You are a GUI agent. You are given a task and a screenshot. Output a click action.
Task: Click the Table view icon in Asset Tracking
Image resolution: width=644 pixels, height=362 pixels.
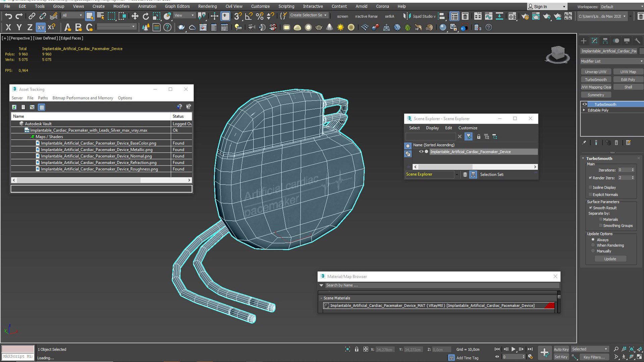coord(42,107)
